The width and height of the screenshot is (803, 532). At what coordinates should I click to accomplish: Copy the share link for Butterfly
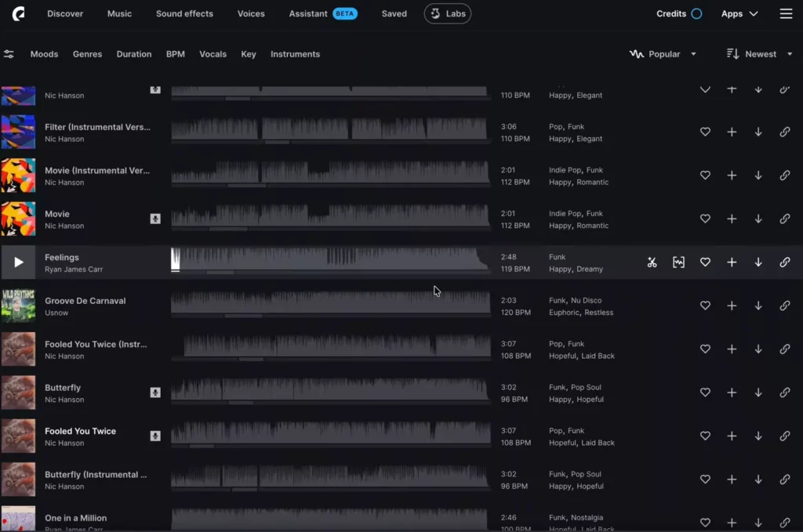[x=785, y=393]
